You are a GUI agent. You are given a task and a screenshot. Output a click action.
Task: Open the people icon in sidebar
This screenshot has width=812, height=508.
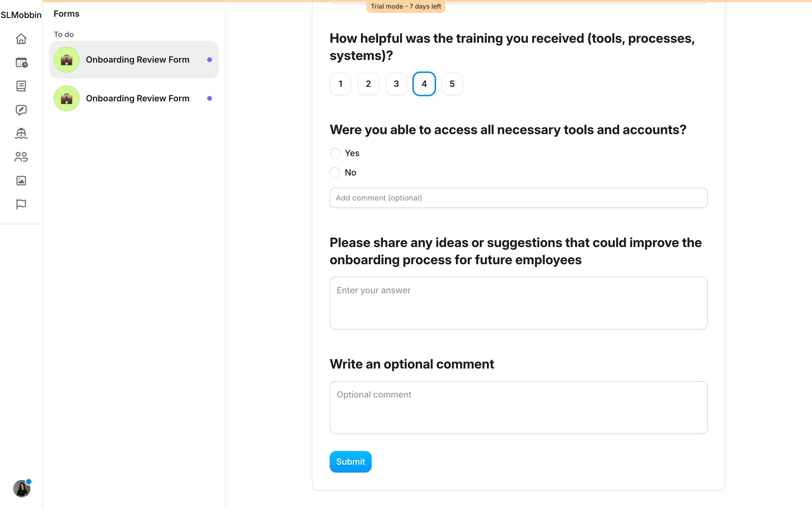[x=21, y=157]
